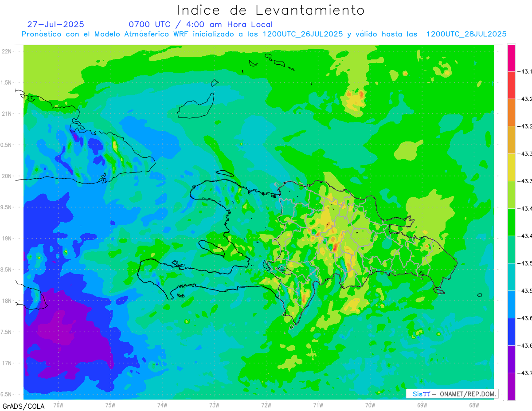Click the initialization time '1200UTC_26JUL2025'
Image resolution: width=532 pixels, height=411 pixels.
[x=303, y=34]
